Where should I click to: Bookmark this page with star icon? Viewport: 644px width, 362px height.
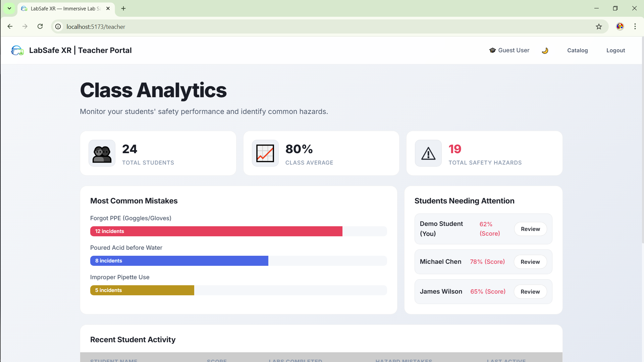click(599, 26)
